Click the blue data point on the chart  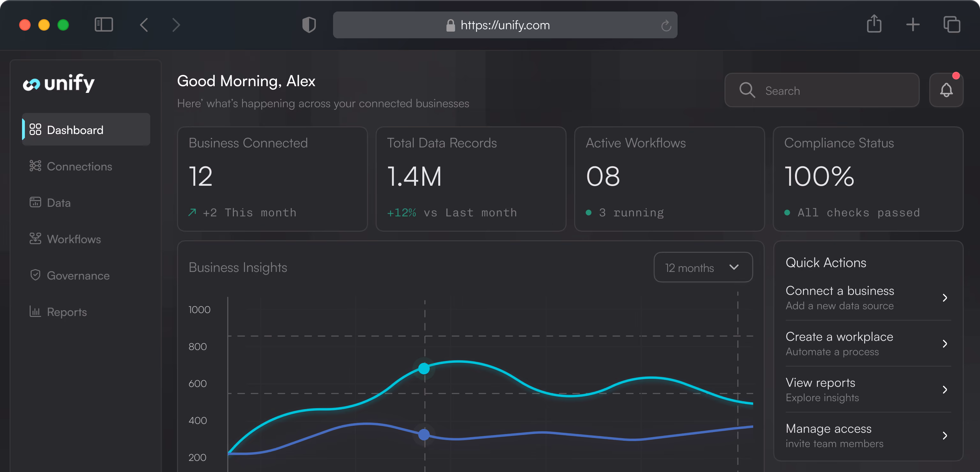424,434
